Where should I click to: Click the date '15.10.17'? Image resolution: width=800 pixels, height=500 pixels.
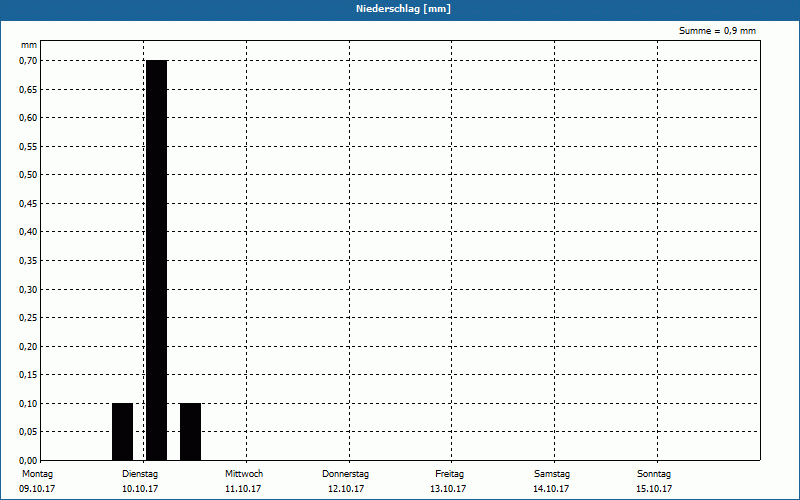pos(654,489)
